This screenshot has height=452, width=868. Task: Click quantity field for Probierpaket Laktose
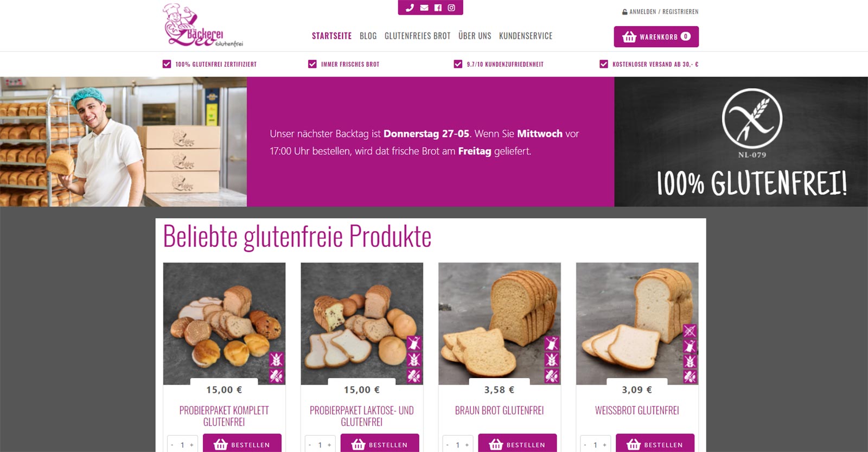click(x=320, y=445)
